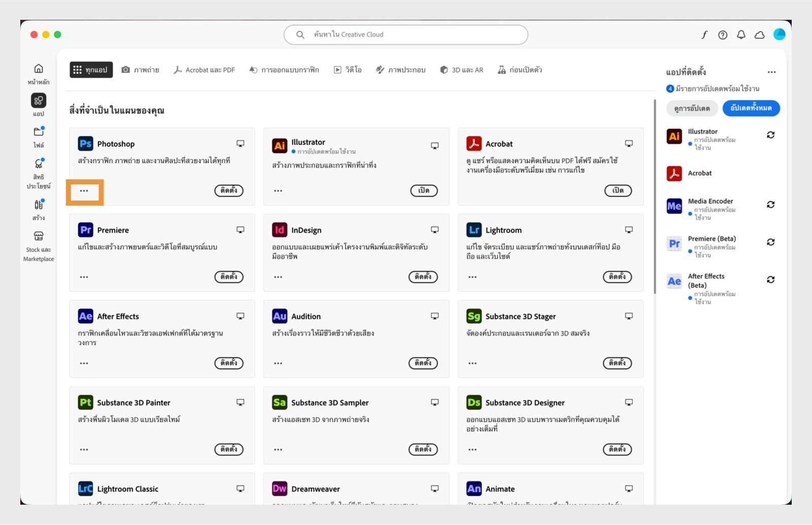Open more options for InDesign card
The height and width of the screenshot is (525, 812).
pyautogui.click(x=278, y=277)
